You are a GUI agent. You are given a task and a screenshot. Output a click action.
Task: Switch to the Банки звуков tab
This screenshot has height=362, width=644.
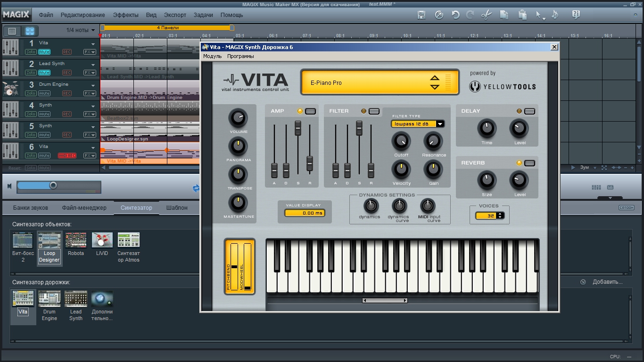click(x=30, y=207)
